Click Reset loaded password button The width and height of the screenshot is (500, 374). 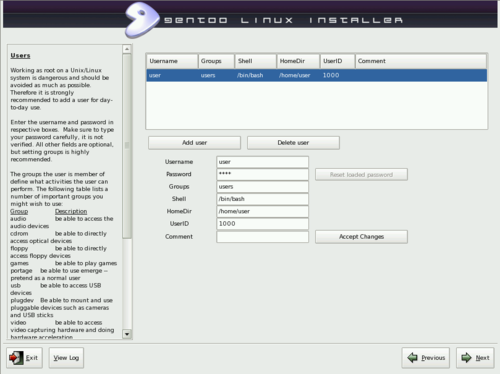[x=361, y=175]
